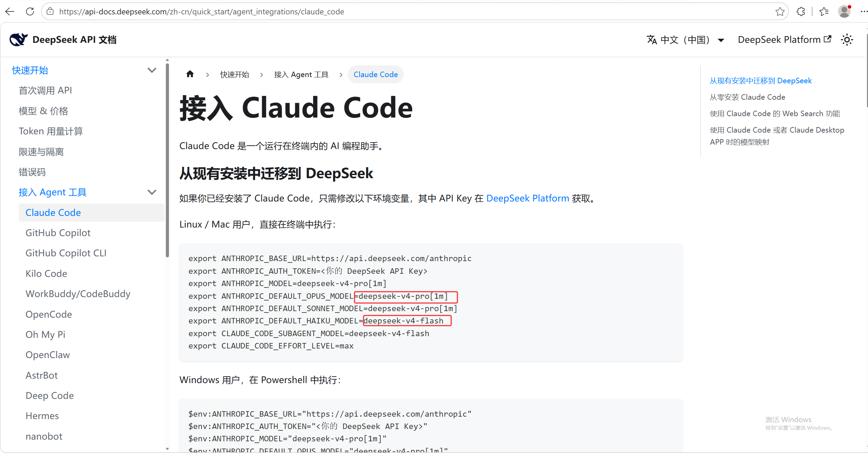Jump to 从现有安装中迁移到 DeepSeek section
The width and height of the screenshot is (868, 454).
click(761, 81)
